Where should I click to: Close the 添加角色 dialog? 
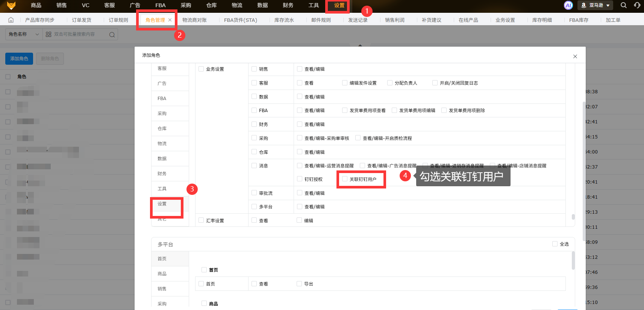[575, 56]
